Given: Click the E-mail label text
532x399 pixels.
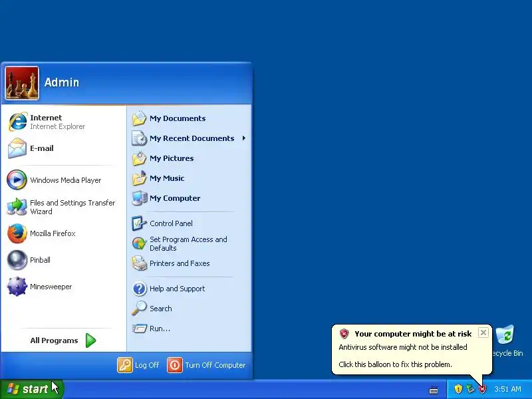Looking at the screenshot, I should click(x=41, y=148).
